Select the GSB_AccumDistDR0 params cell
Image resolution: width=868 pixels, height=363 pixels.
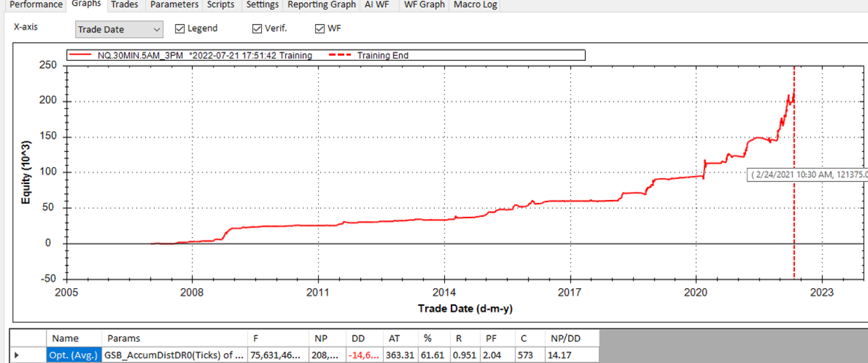pyautogui.click(x=173, y=355)
